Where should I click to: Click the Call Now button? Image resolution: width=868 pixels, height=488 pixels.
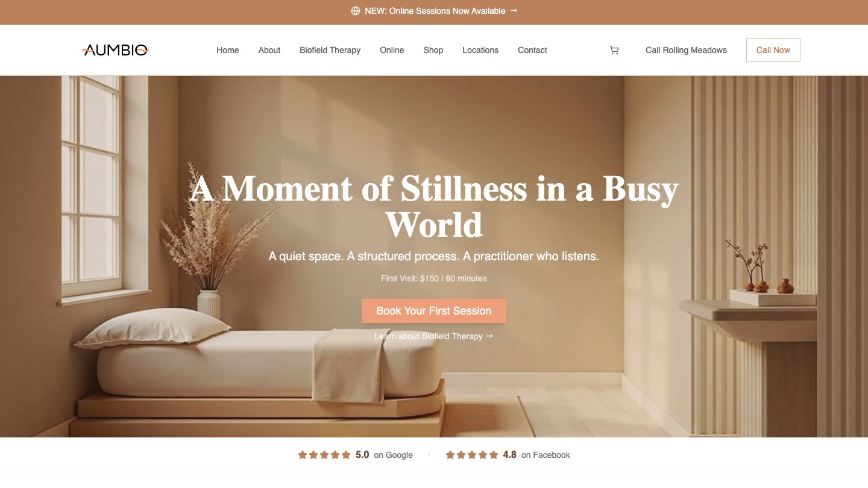click(773, 50)
